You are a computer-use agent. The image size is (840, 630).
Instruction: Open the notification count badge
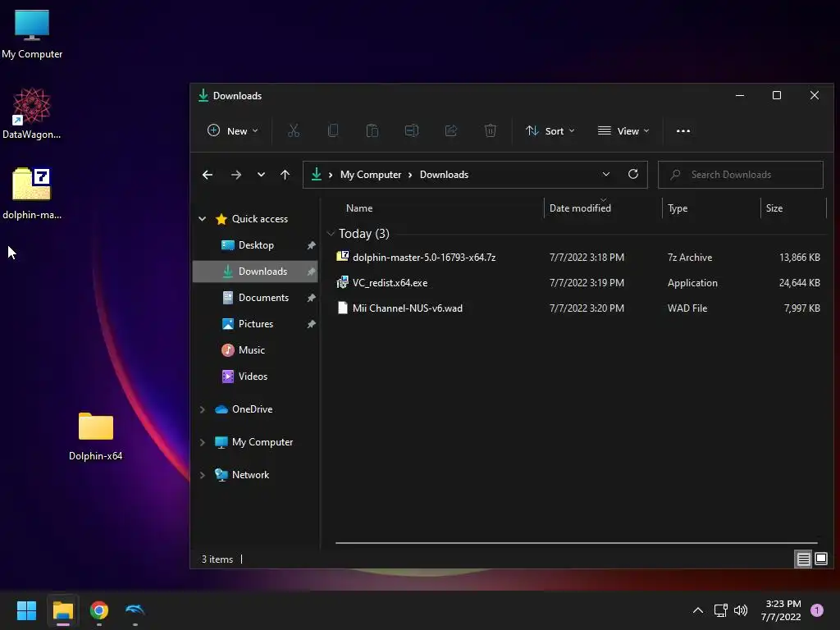point(817,609)
